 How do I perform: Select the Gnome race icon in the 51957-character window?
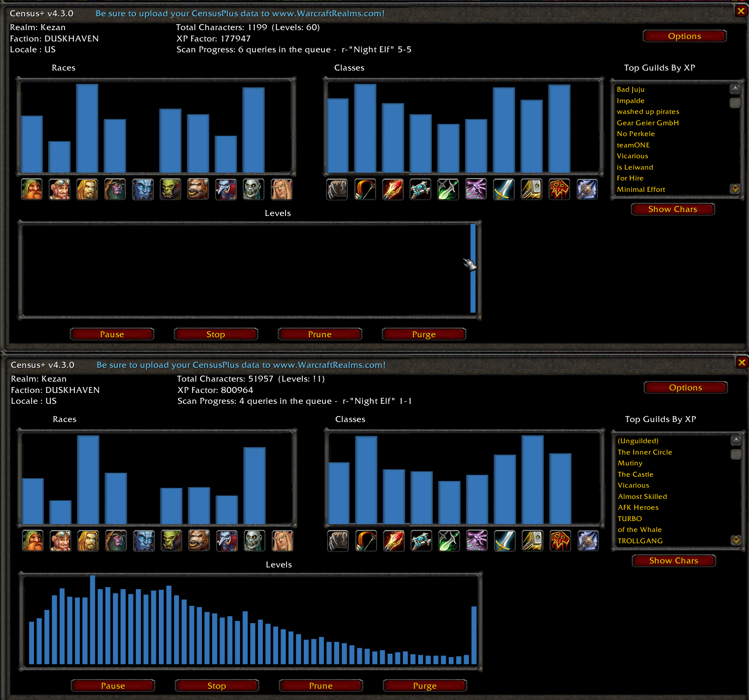pyautogui.click(x=61, y=541)
